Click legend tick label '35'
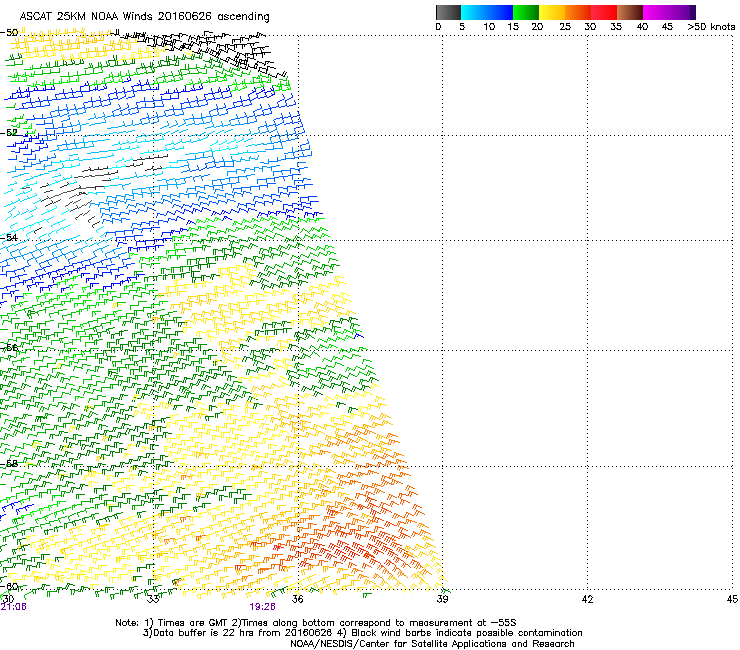The width and height of the screenshot is (740, 650). pos(616,27)
